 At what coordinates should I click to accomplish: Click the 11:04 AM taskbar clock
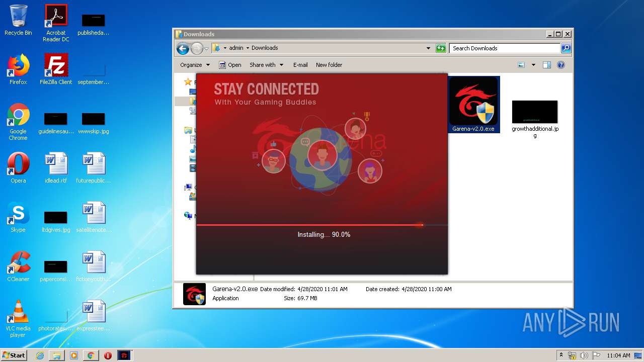coord(618,355)
